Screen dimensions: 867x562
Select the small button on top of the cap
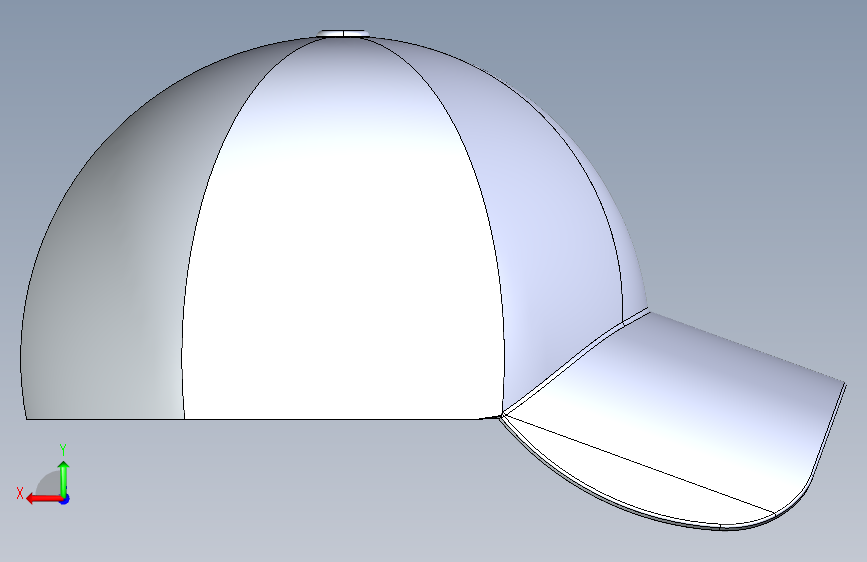[343, 34]
